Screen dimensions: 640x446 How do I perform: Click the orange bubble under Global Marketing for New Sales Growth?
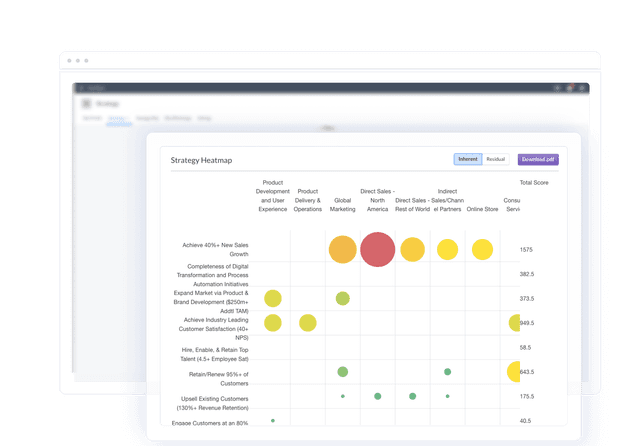[342, 249]
